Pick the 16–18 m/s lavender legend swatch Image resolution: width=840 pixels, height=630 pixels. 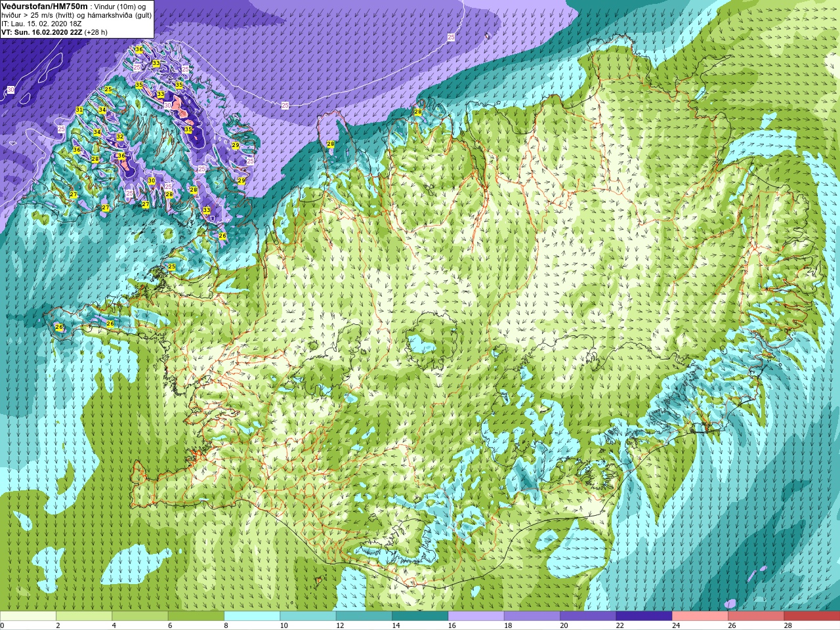(476, 616)
